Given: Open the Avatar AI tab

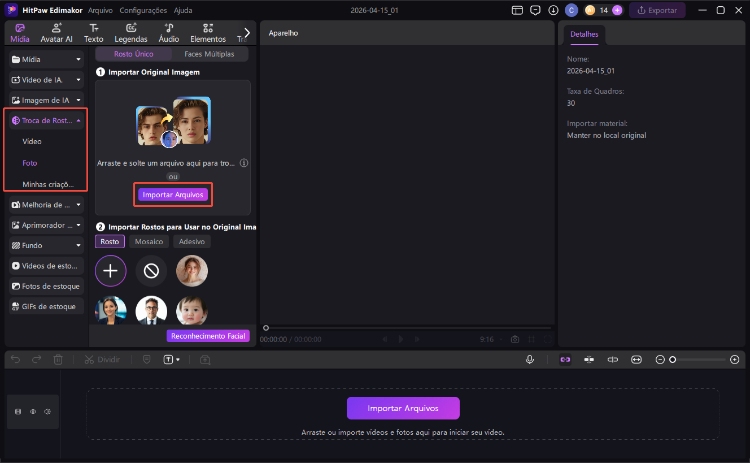Looking at the screenshot, I should click(x=57, y=32).
